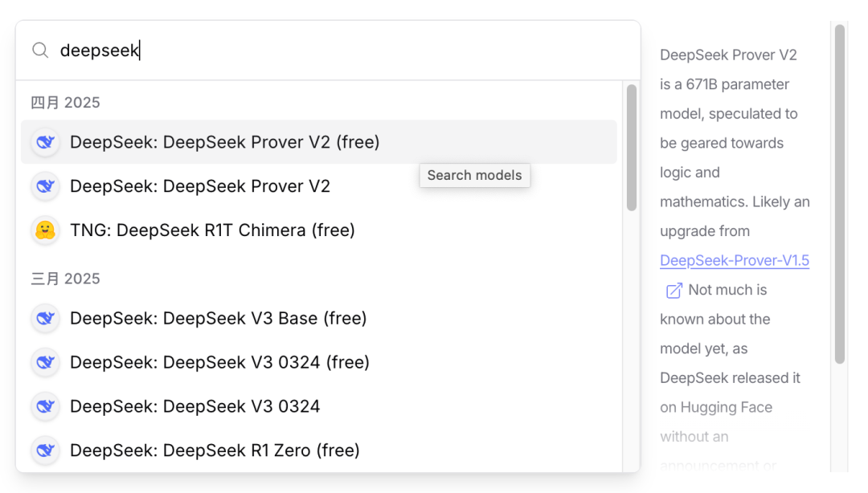Screen dimensions: 868x493
Task: Click the whale icon beside DeepSeek V3 Base (free)
Action: pos(45,319)
